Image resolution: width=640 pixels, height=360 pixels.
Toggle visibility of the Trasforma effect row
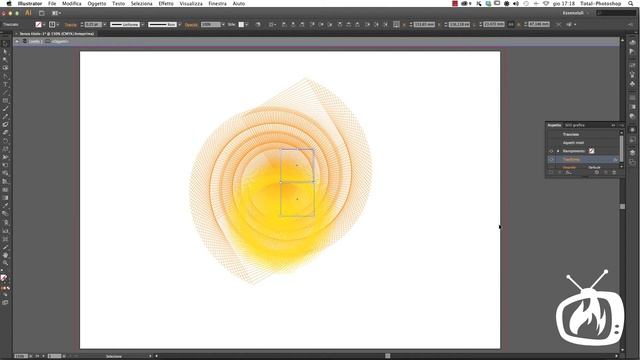(x=551, y=160)
